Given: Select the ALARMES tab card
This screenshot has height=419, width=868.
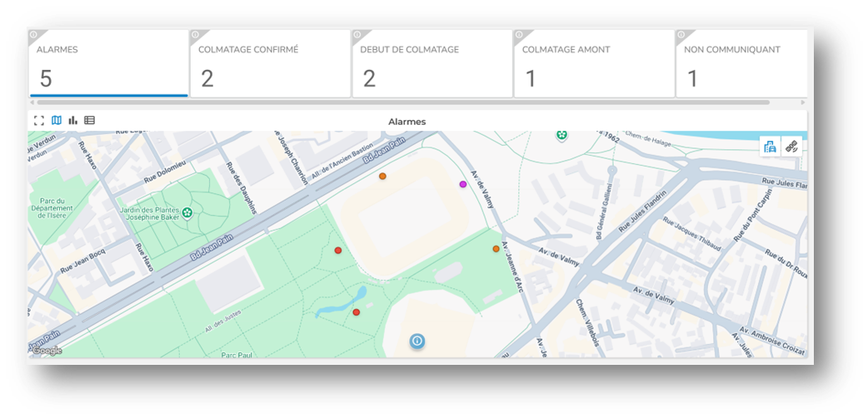Looking at the screenshot, I should pyautogui.click(x=108, y=65).
